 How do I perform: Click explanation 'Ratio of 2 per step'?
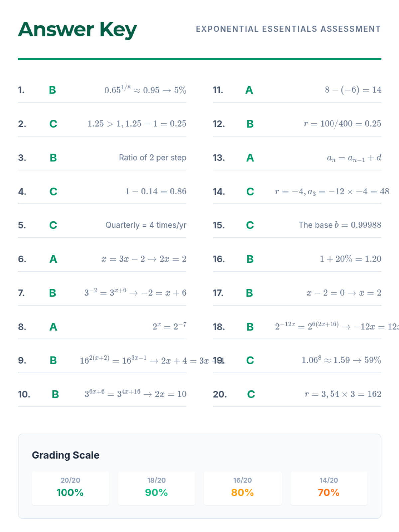[x=152, y=158]
